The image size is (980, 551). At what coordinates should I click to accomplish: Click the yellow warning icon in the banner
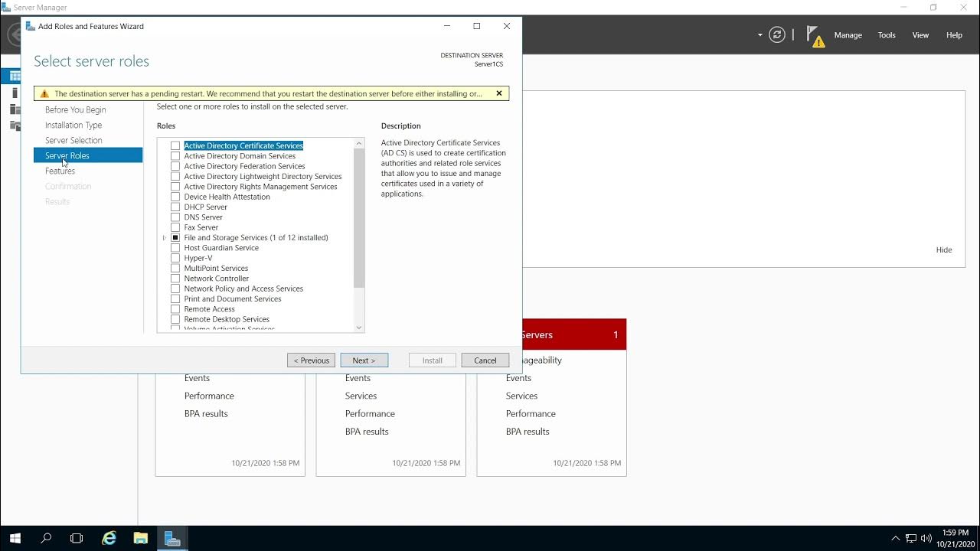click(x=44, y=93)
